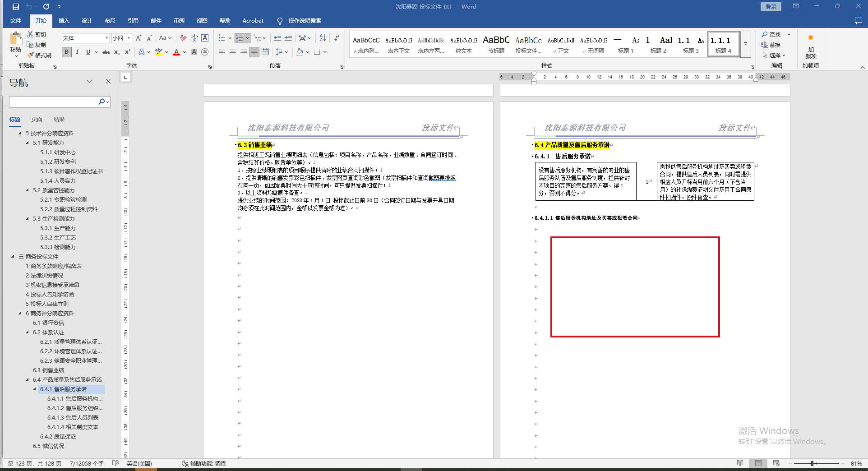This screenshot has width=868, height=471.
Task: Open the 文件 (File) menu tab
Action: pos(16,21)
